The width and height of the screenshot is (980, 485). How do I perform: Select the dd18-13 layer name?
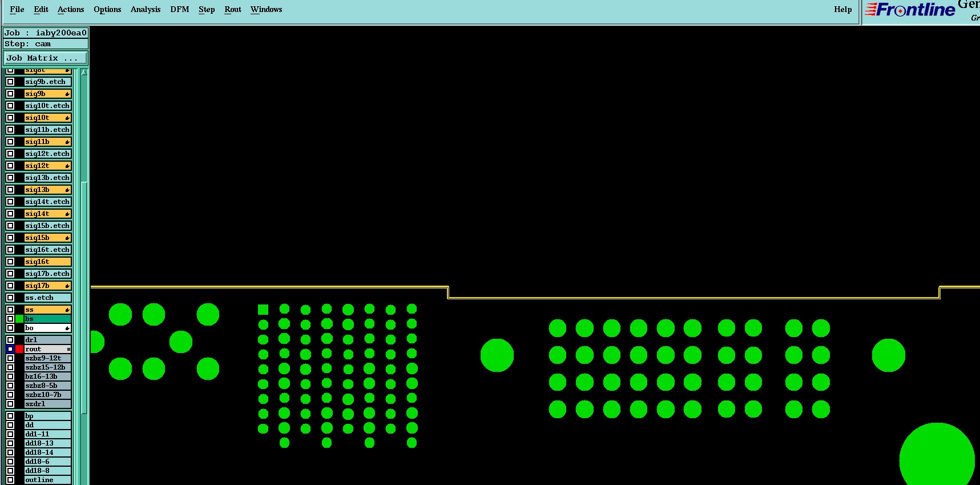(47, 443)
